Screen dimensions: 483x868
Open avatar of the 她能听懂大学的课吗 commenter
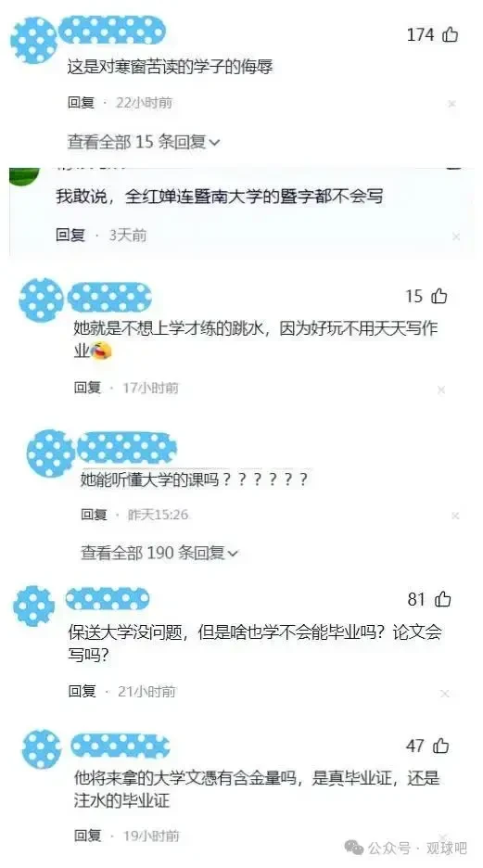(x=50, y=454)
